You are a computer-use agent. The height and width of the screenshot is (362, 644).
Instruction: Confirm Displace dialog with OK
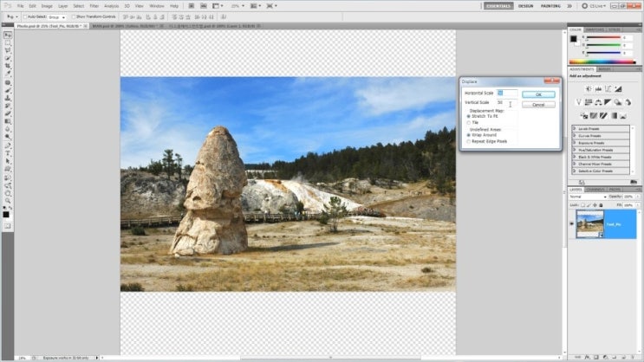(x=538, y=94)
